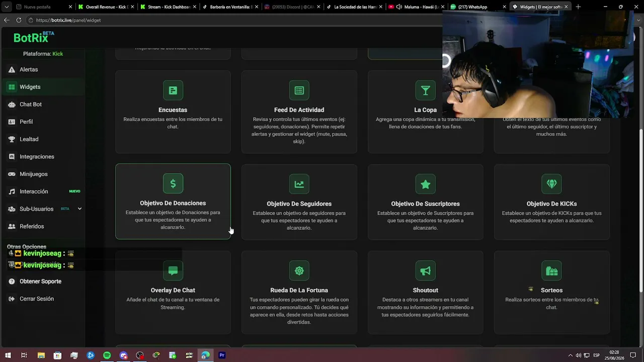The image size is (644, 362).
Task: Click the Overlay De Chat message icon
Action: 173,270
